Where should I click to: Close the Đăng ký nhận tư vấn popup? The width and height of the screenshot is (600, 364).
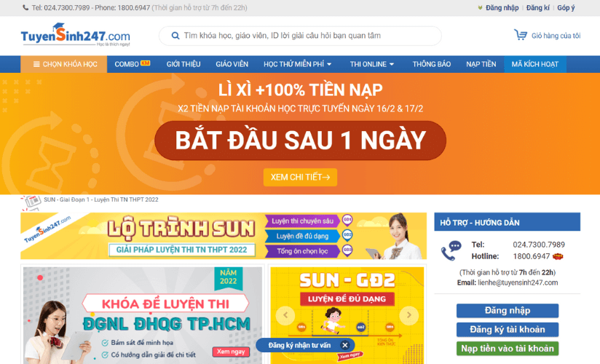(344, 345)
